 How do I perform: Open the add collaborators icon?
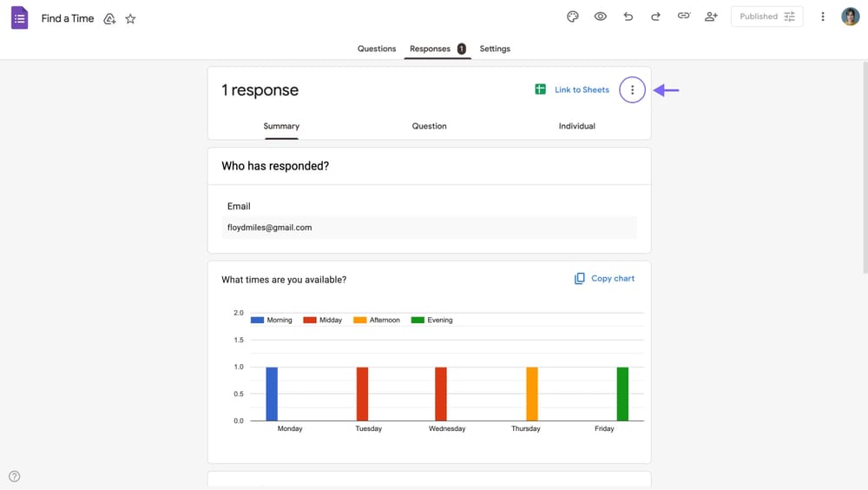pyautogui.click(x=712, y=17)
